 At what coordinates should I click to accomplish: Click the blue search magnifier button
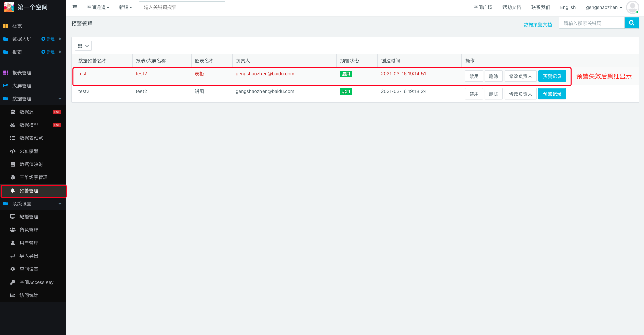(x=632, y=23)
